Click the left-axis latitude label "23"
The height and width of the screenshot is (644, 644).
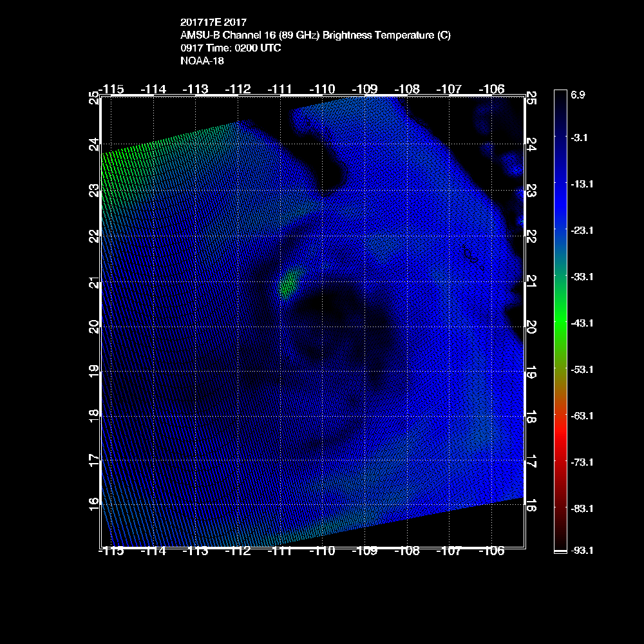coord(94,190)
